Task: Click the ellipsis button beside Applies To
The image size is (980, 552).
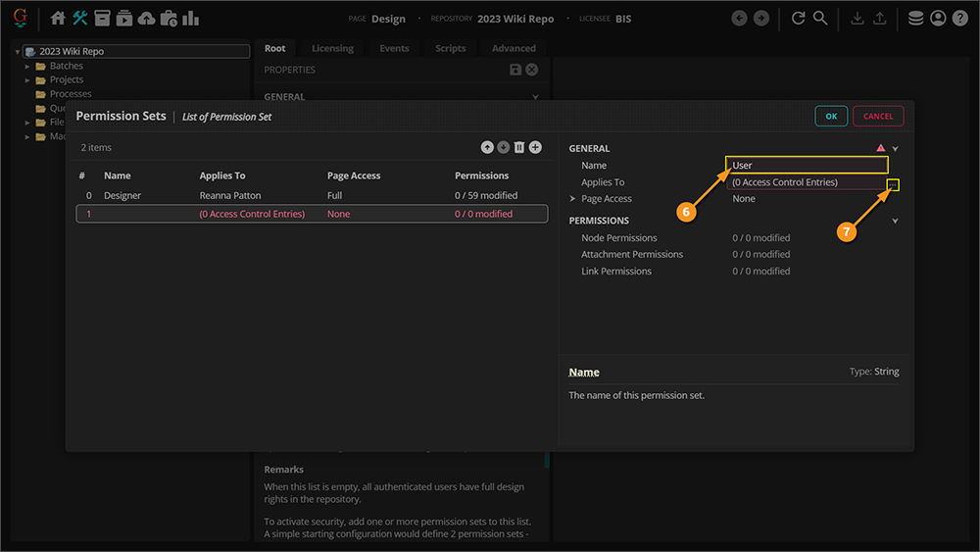Action: click(893, 183)
